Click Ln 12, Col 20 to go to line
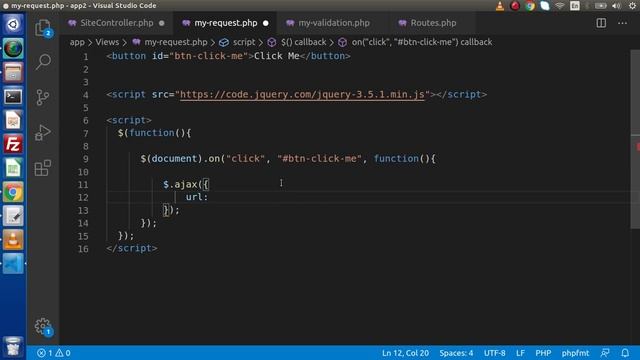The image size is (640, 360). 405,353
